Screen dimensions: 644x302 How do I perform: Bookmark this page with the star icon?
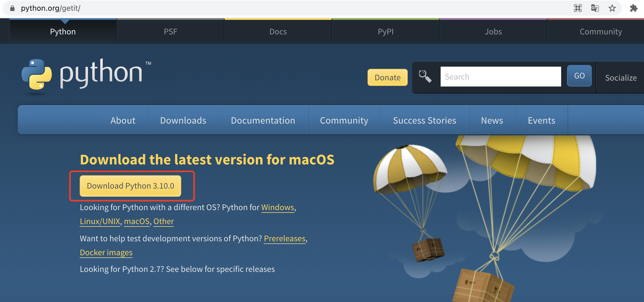coord(612,8)
